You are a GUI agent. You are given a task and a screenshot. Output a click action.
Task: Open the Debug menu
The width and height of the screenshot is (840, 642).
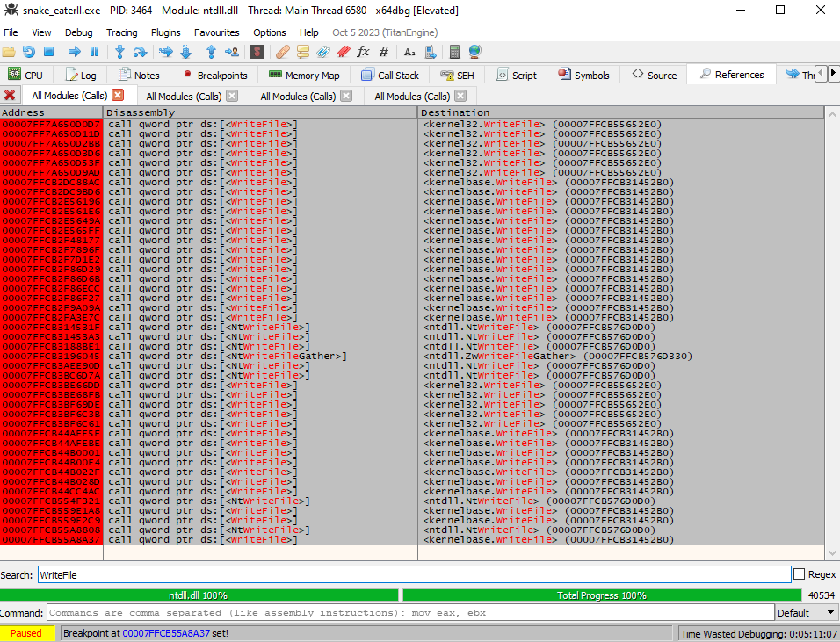click(79, 32)
